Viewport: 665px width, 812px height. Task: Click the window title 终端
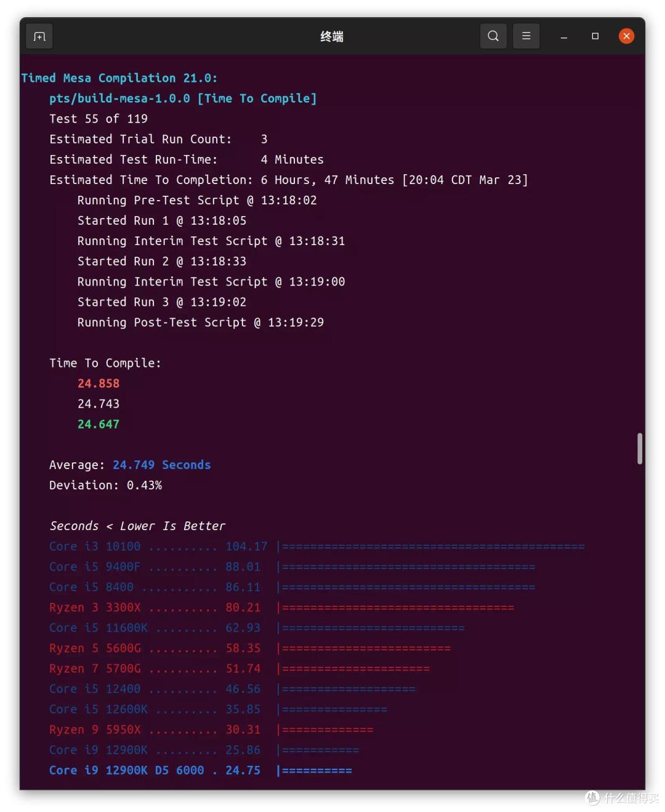(332, 37)
